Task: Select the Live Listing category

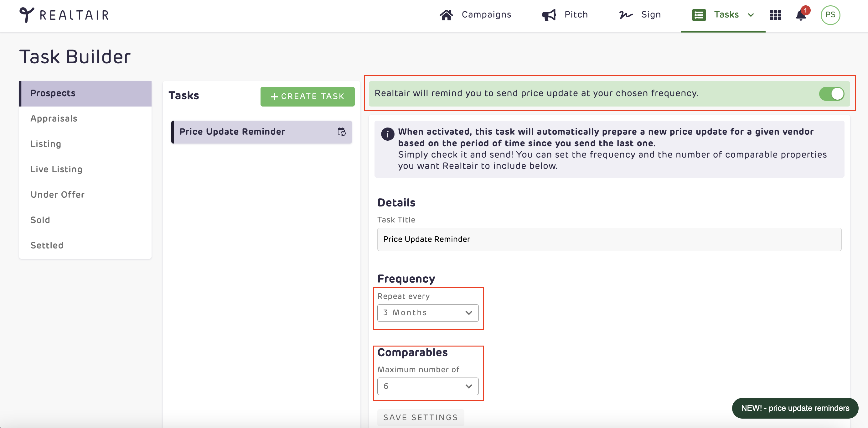Action: (x=85, y=169)
